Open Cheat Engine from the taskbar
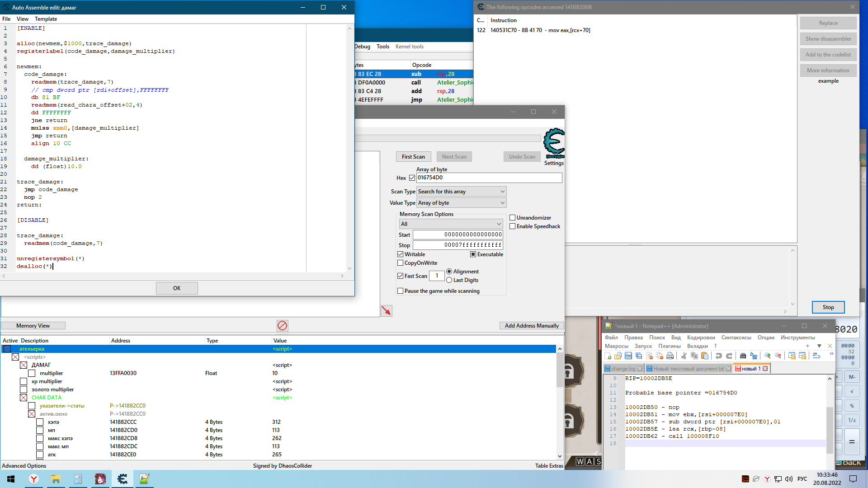Screen dimensions: 868x488 pos(123,479)
